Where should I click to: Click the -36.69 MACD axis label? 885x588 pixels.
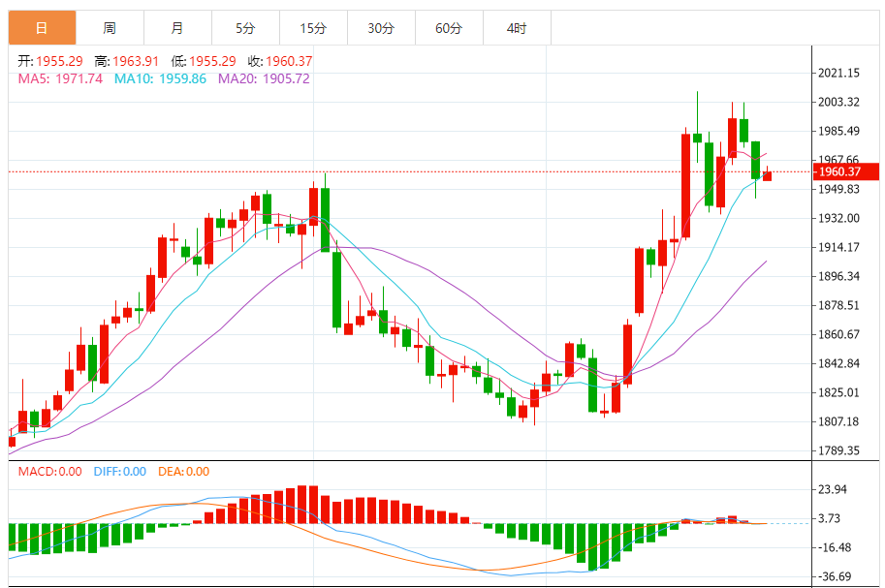coord(835,576)
